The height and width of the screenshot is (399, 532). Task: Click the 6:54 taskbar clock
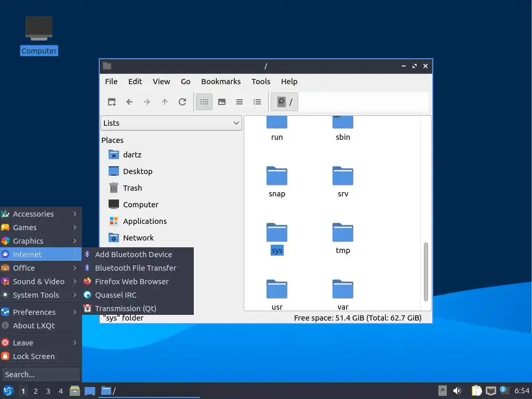[x=522, y=391]
